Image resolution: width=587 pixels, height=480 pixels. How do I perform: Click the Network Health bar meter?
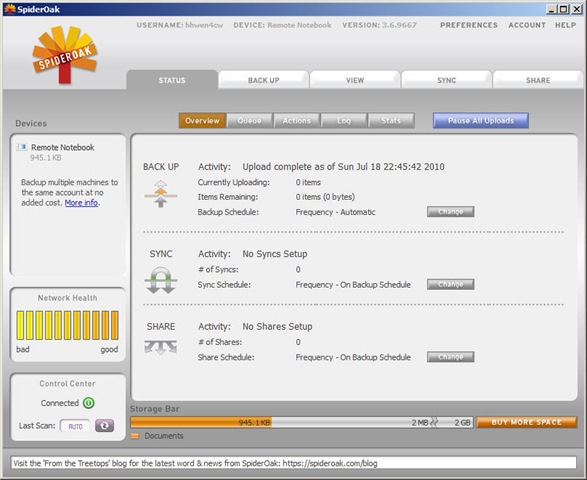click(x=67, y=325)
